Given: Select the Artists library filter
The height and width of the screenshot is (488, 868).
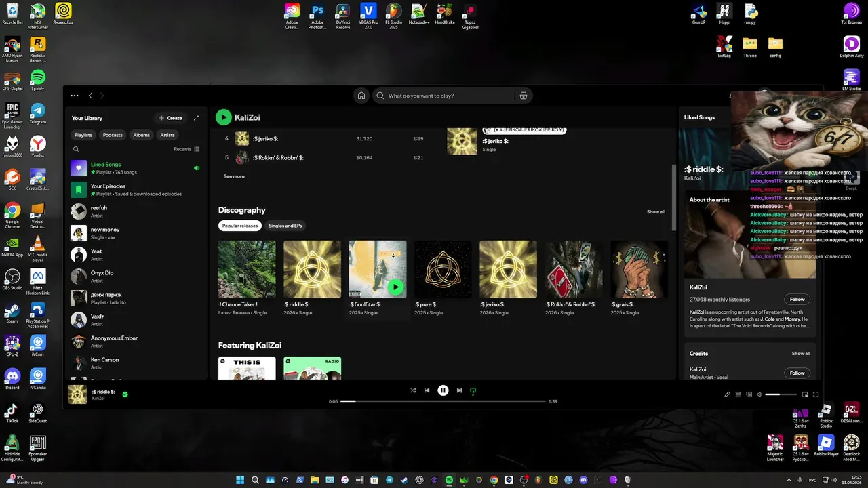Looking at the screenshot, I should [x=167, y=135].
